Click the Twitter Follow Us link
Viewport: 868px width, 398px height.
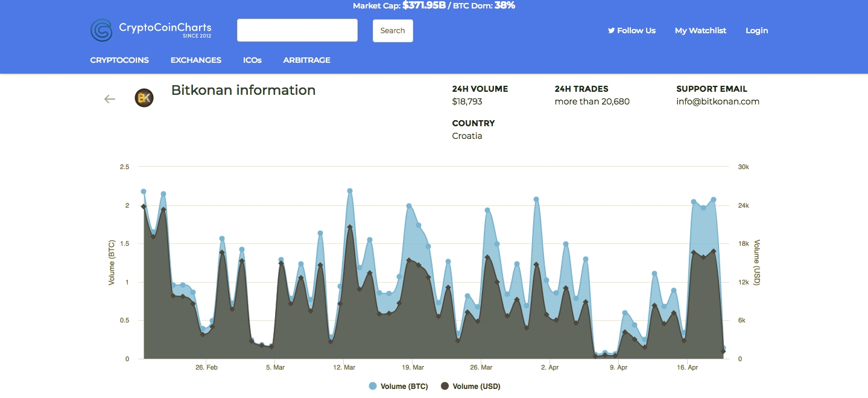pos(632,30)
